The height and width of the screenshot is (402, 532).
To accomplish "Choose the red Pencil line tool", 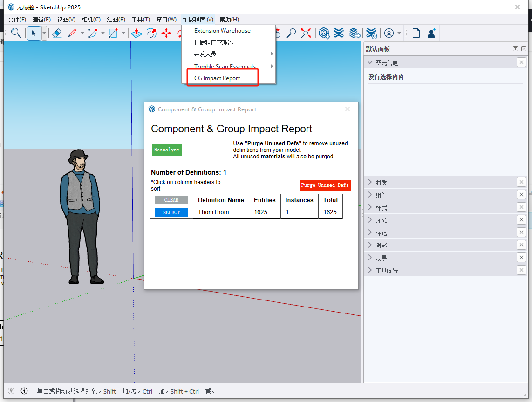I will tap(72, 33).
